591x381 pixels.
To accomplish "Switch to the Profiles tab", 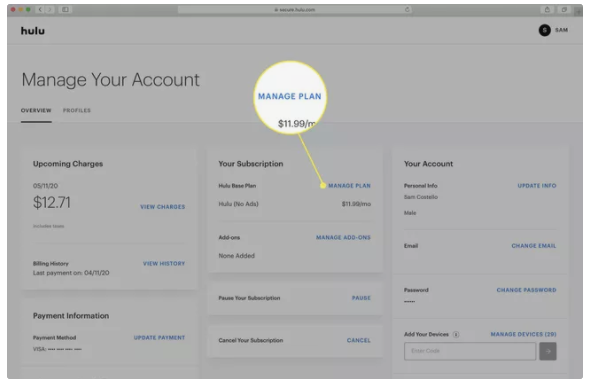I will 77,110.
